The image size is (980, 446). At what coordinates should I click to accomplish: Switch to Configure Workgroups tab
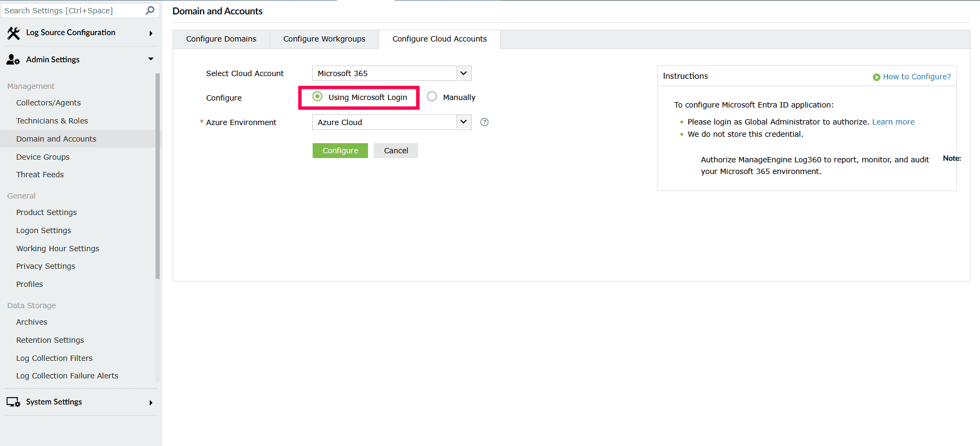[324, 39]
